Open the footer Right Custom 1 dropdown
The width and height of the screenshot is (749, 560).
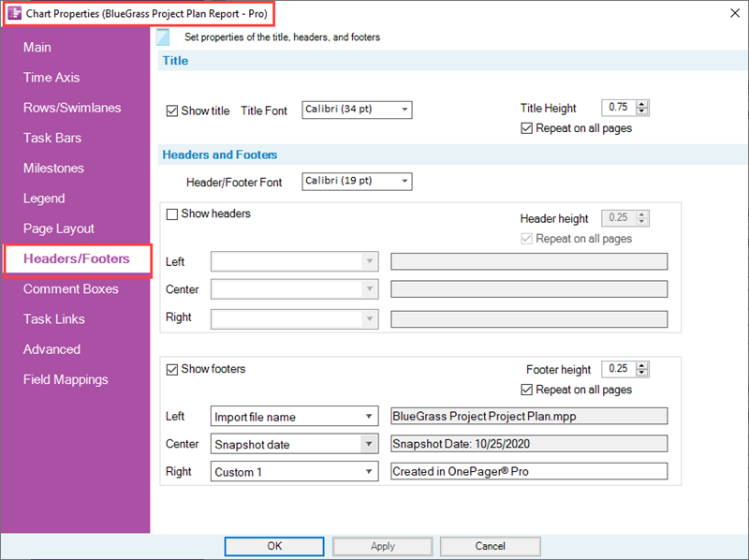[294, 471]
